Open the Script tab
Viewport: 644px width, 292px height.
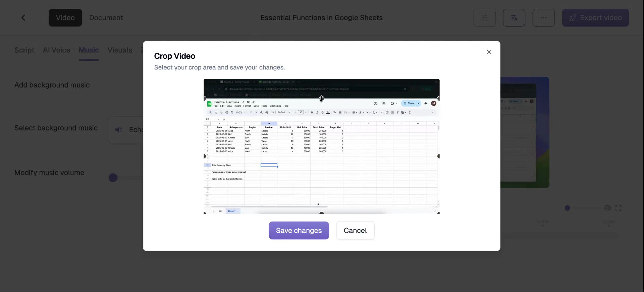24,50
